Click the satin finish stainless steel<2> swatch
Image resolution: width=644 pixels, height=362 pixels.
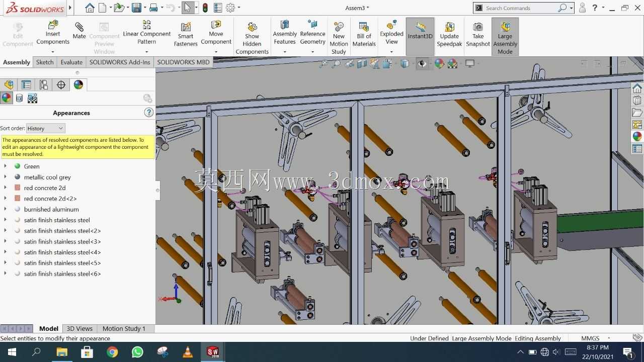(18, 231)
